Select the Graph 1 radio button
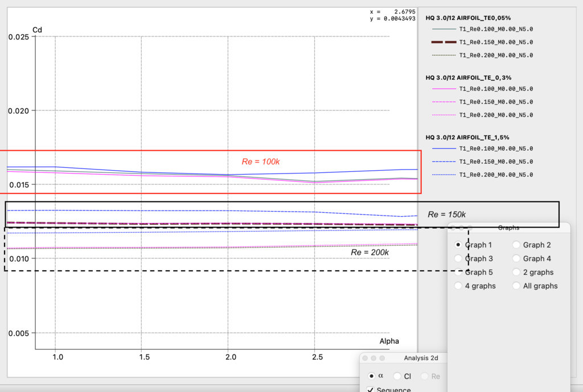This screenshot has height=392, width=583. pyautogui.click(x=458, y=245)
